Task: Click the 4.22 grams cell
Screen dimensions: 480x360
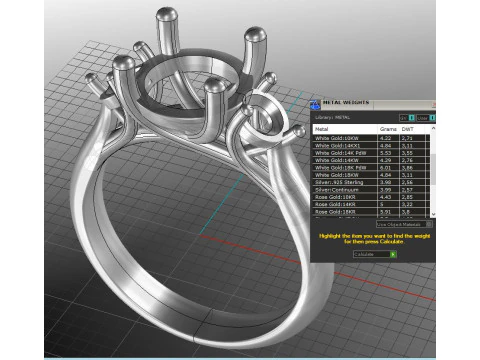Action: coord(388,138)
